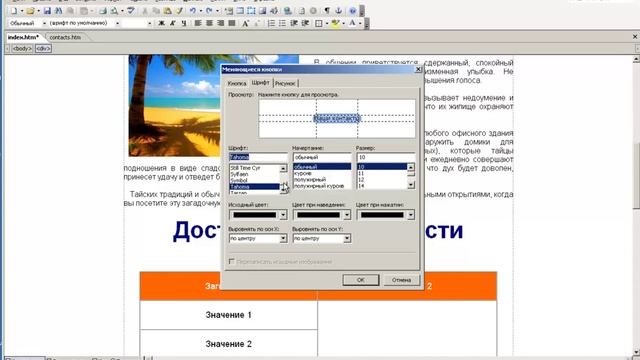Center text in formatting toolbar
This screenshot has width=640, height=360.
[209, 23]
